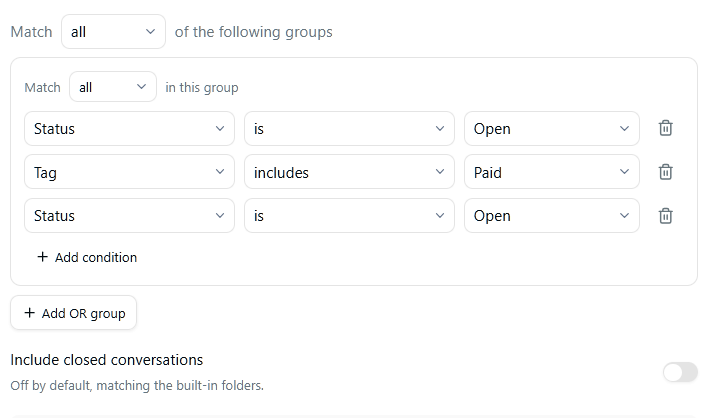Remove the Status condition just above Add condition
This screenshot has width=711, height=418.
pos(665,215)
